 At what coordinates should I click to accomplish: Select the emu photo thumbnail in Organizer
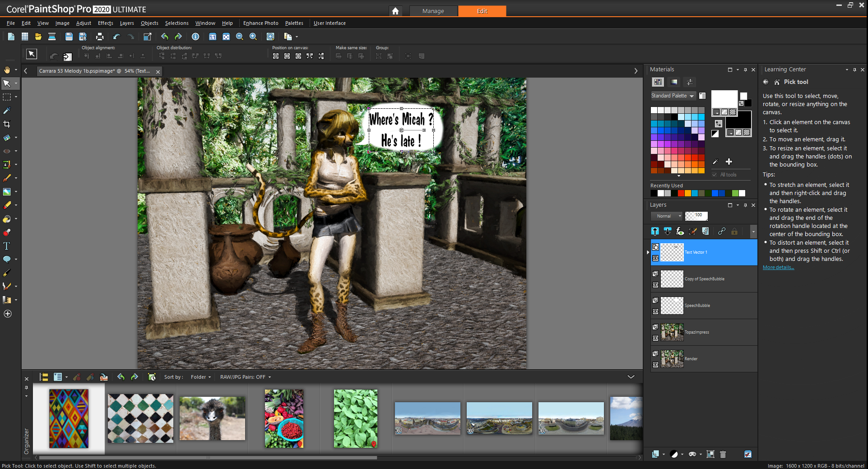pyautogui.click(x=212, y=418)
